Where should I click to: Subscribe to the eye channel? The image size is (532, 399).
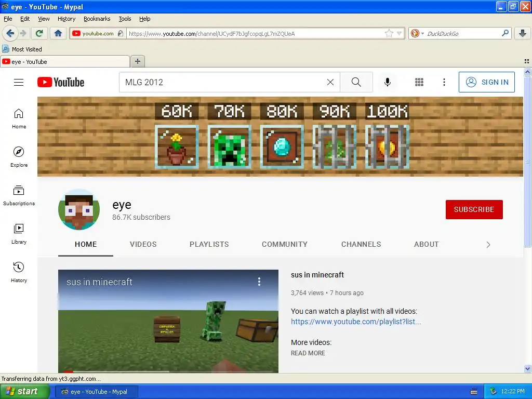(x=474, y=209)
